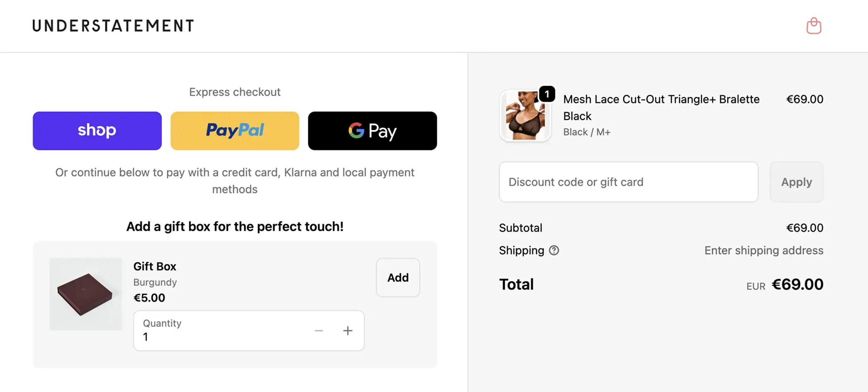Click the Express checkout heading
The image size is (868, 392).
tap(234, 92)
